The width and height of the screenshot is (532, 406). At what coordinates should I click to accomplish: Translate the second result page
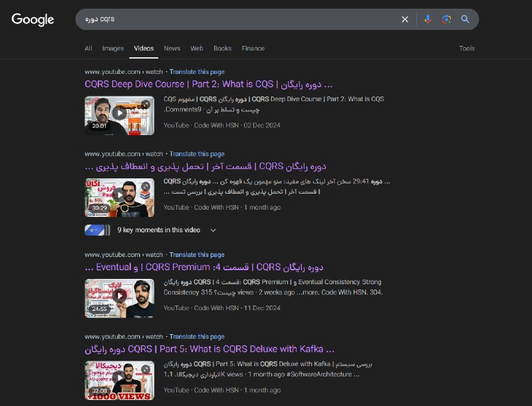click(197, 154)
